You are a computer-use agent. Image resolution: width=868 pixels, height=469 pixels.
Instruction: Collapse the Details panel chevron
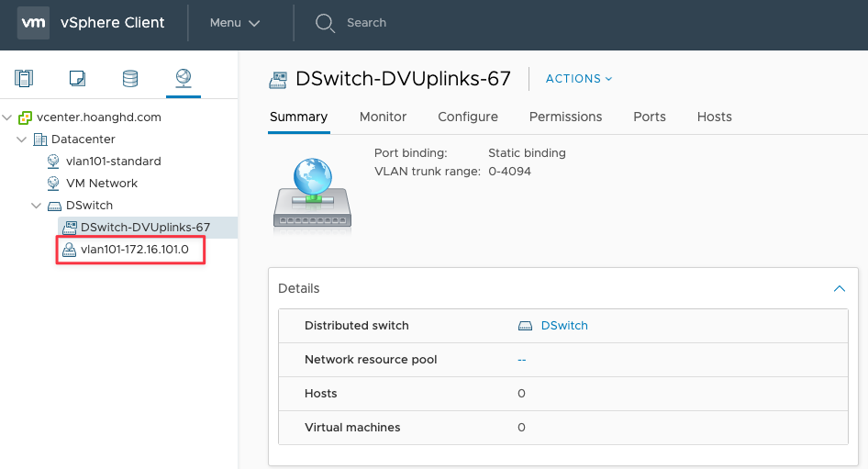(x=840, y=288)
